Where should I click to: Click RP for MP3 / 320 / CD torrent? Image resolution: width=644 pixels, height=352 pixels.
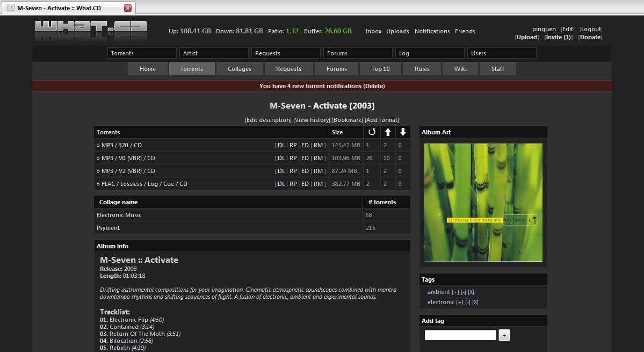coord(293,146)
